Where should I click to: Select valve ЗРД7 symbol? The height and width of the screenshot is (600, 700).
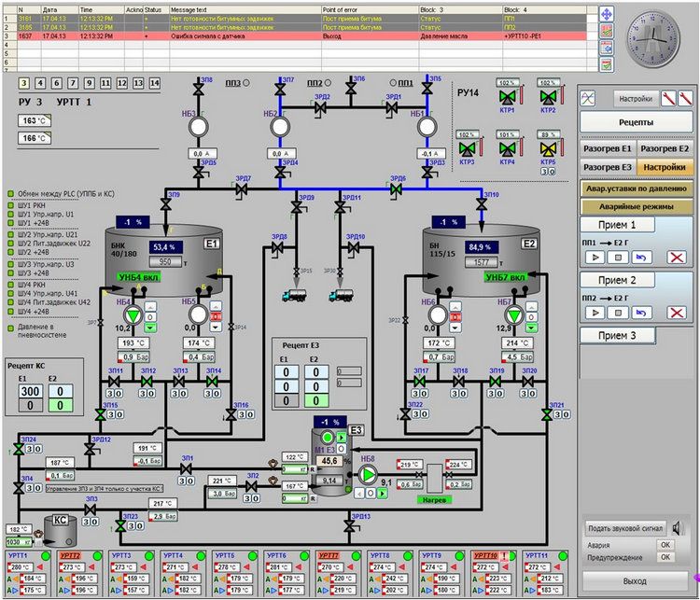(242, 189)
